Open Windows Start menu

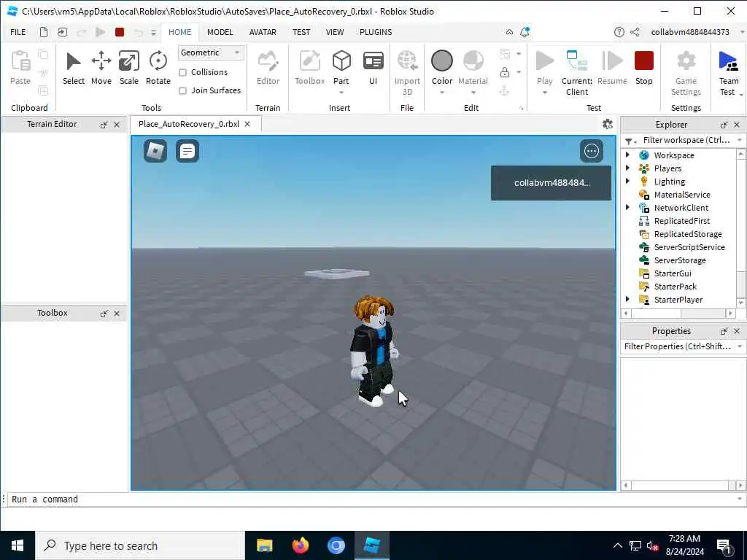tap(18, 545)
